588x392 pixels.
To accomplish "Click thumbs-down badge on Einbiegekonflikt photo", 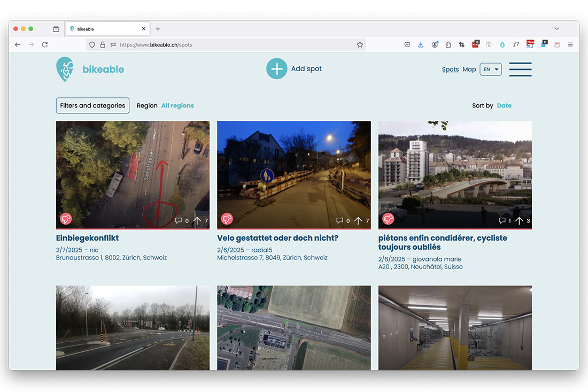I will click(66, 219).
